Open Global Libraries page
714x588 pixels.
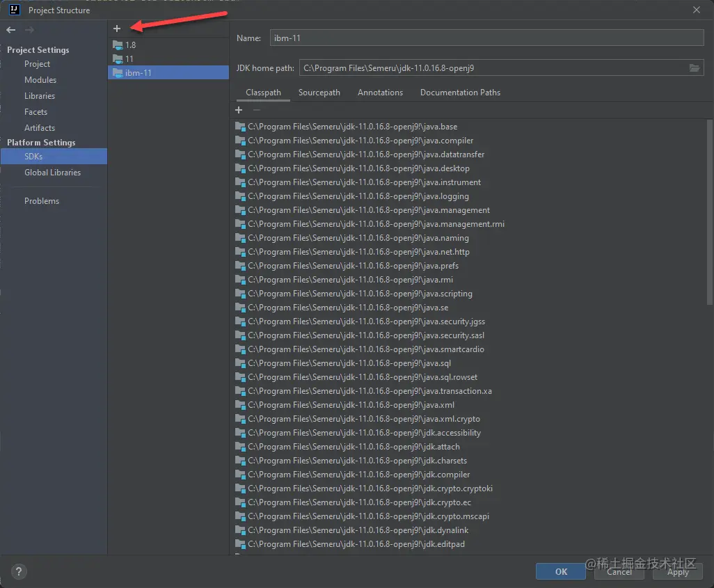52,173
